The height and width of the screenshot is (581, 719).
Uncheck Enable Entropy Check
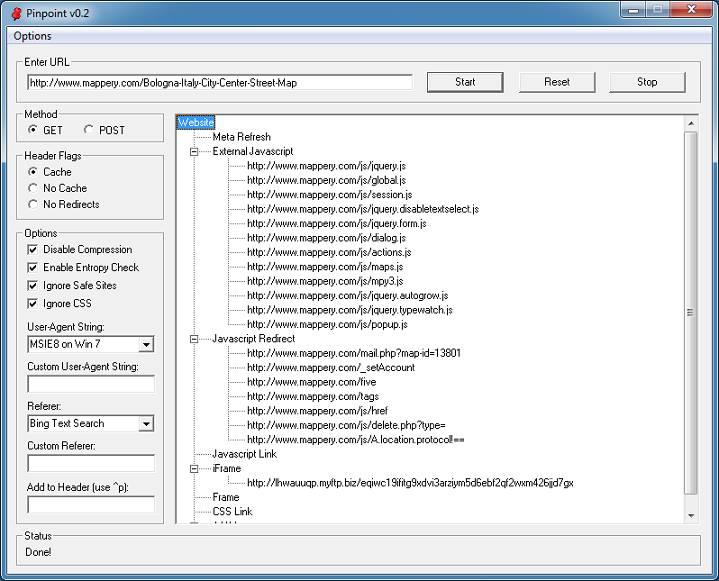point(33,268)
